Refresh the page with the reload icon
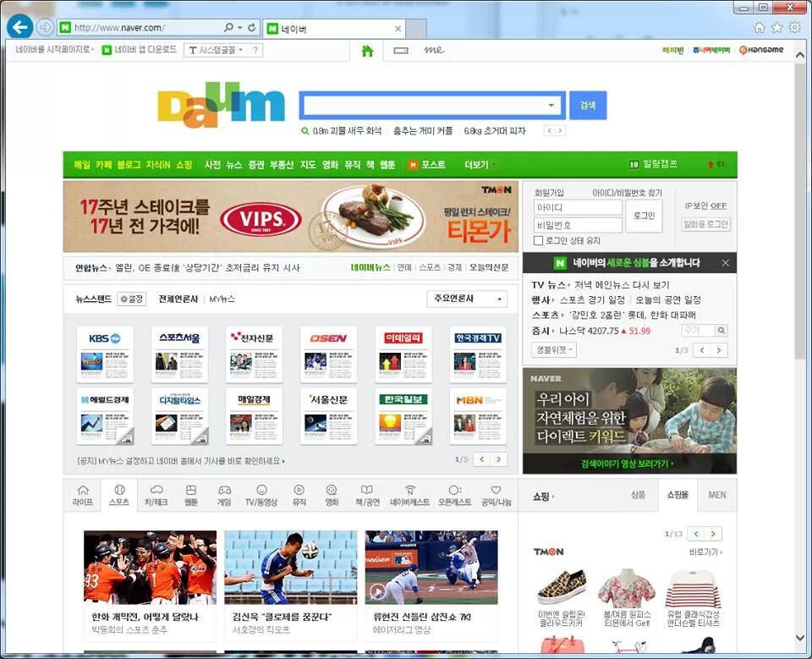812x659 pixels. point(252,27)
